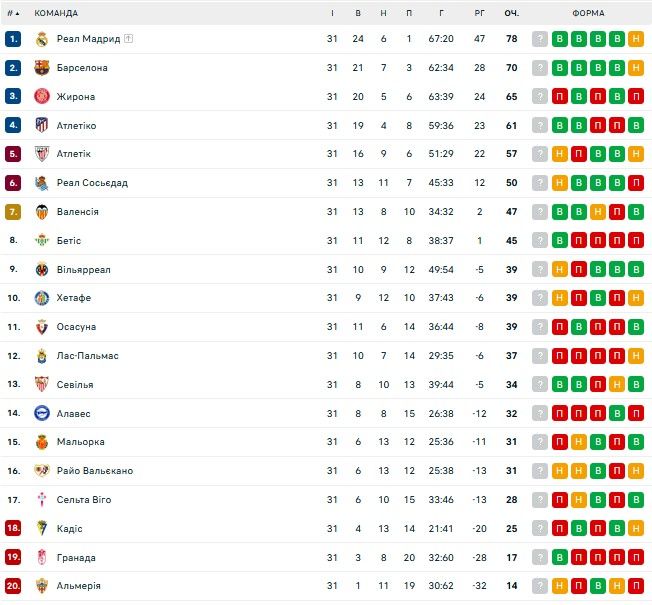Click the Real Madrid club crest
Image resolution: width=652 pixels, height=605 pixels.
(x=41, y=39)
